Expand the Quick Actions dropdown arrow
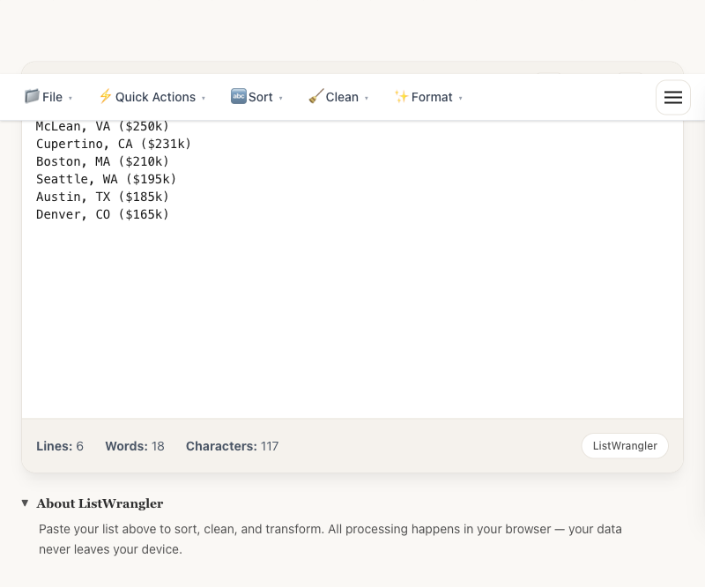Viewport: 705px width, 588px height. click(204, 98)
